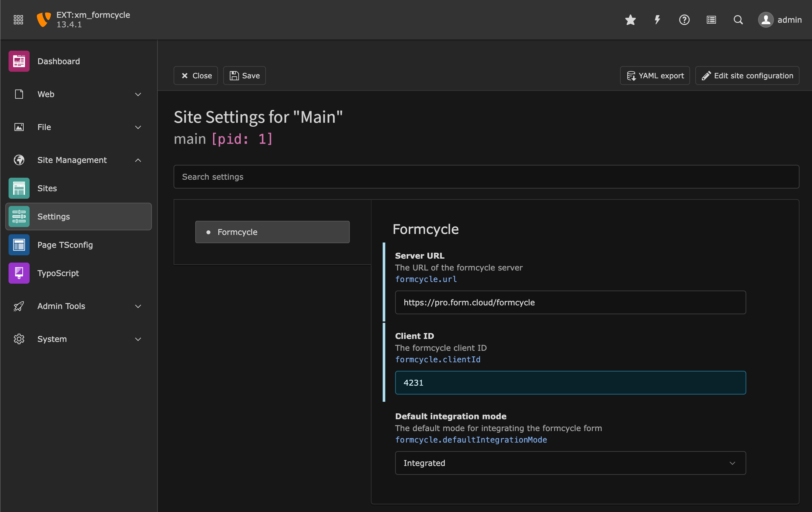Click the YAML export button
This screenshot has width=812, height=512.
click(655, 75)
